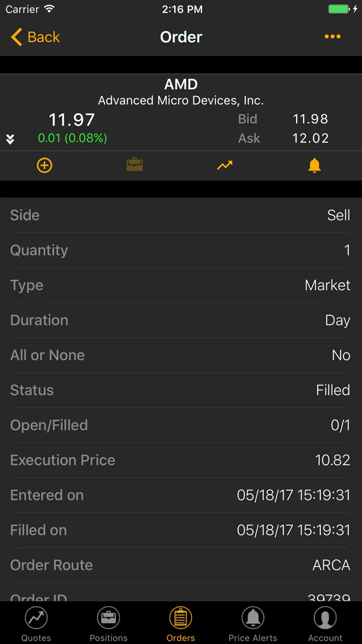Go back using the Back button

[35, 37]
